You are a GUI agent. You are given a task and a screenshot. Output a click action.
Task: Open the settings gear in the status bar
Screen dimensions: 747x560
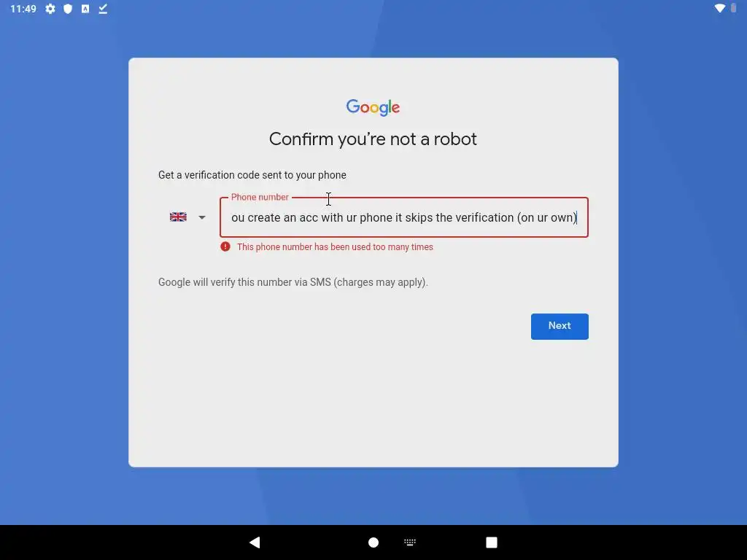(50, 9)
